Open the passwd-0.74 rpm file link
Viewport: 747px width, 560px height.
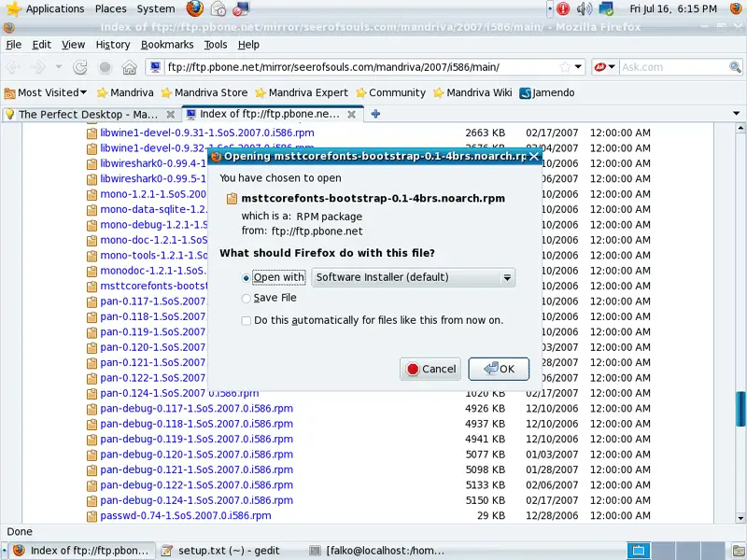(185, 516)
